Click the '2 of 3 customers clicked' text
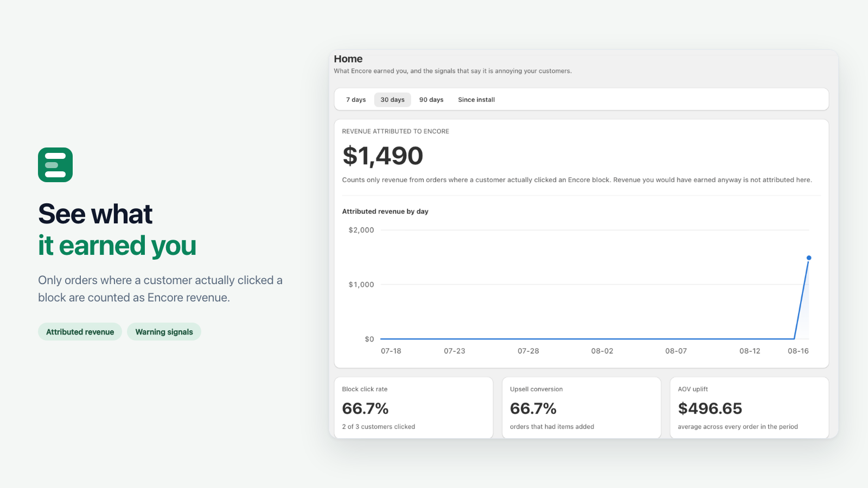This screenshot has width=868, height=488. [x=379, y=427]
